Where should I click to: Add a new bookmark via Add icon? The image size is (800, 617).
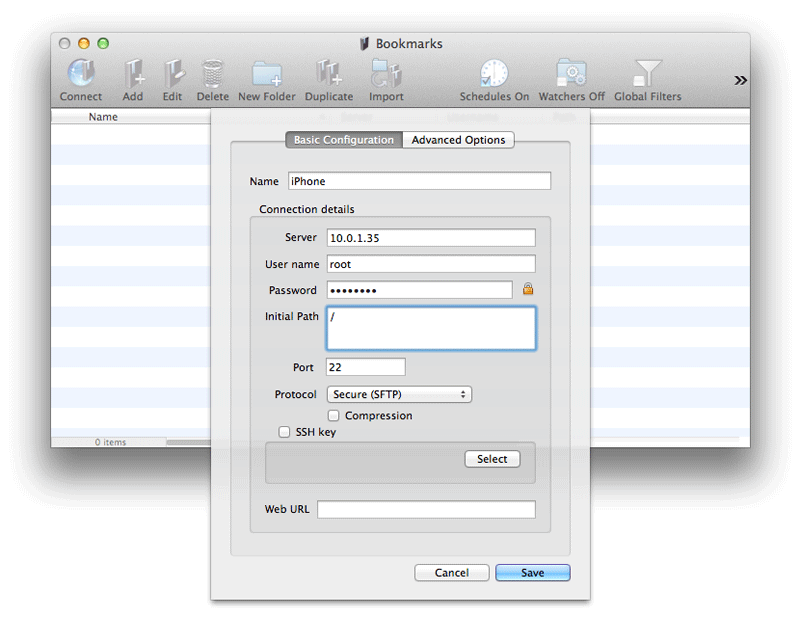(133, 74)
